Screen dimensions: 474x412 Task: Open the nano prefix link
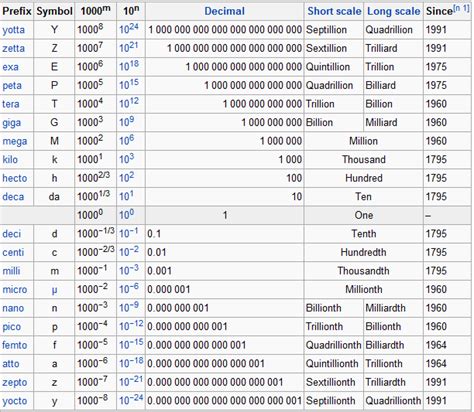(13, 308)
